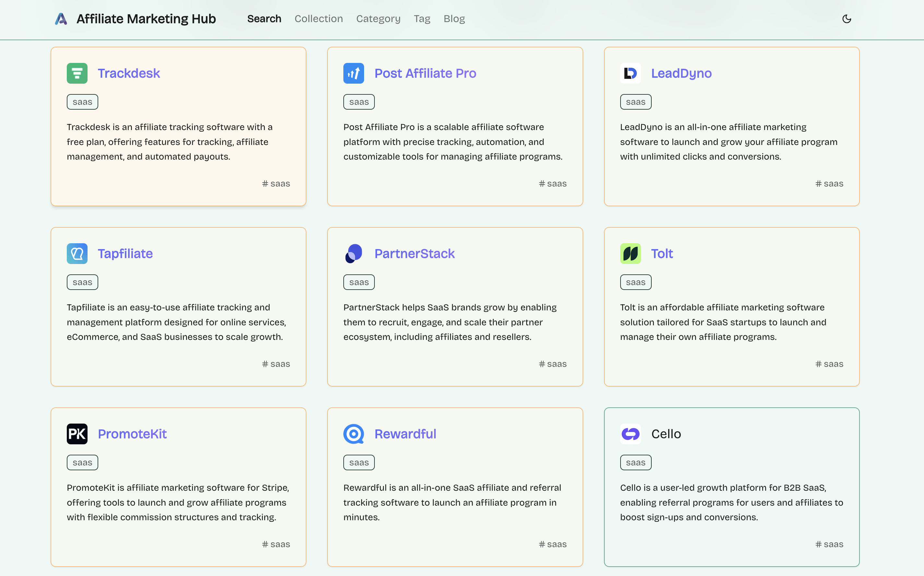Open the Collection nav item
This screenshot has width=924, height=576.
click(319, 19)
